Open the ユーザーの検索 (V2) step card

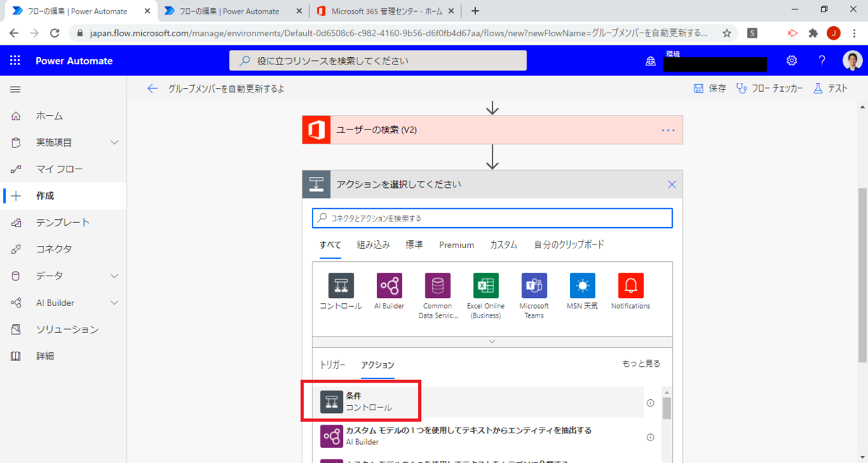[493, 130]
